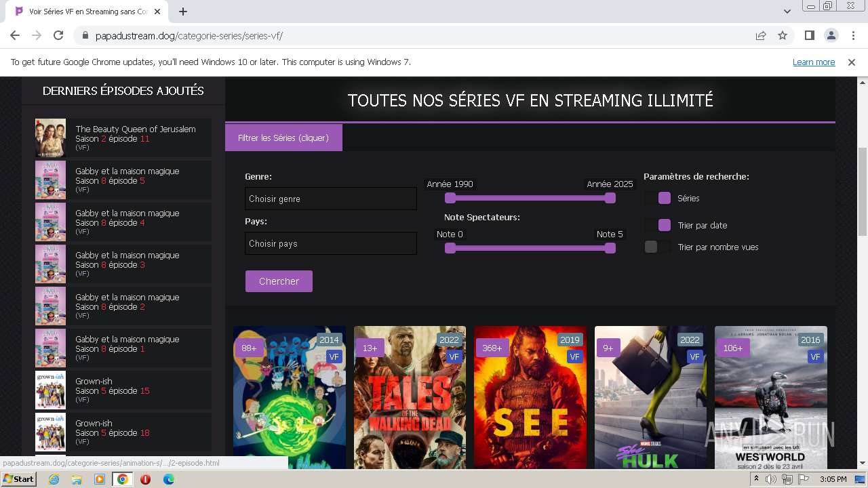The height and width of the screenshot is (488, 868).
Task: Click the Note 0 slider handle
Action: (450, 248)
